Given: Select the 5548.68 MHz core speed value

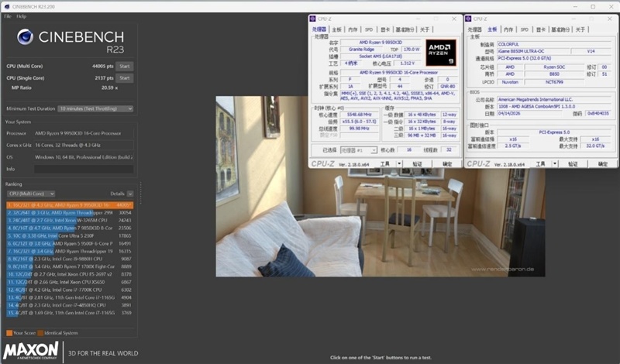Looking at the screenshot, I should pos(360,115).
